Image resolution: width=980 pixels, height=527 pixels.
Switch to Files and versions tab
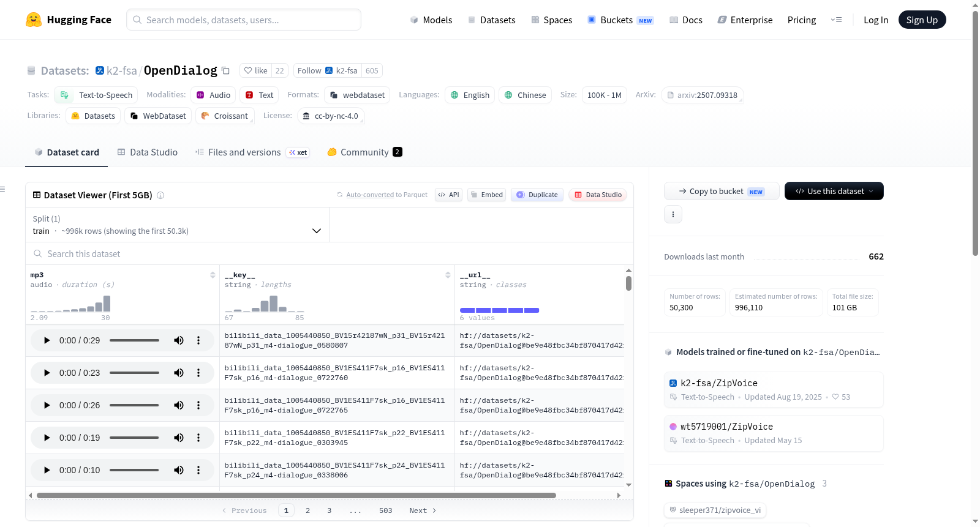(x=252, y=152)
